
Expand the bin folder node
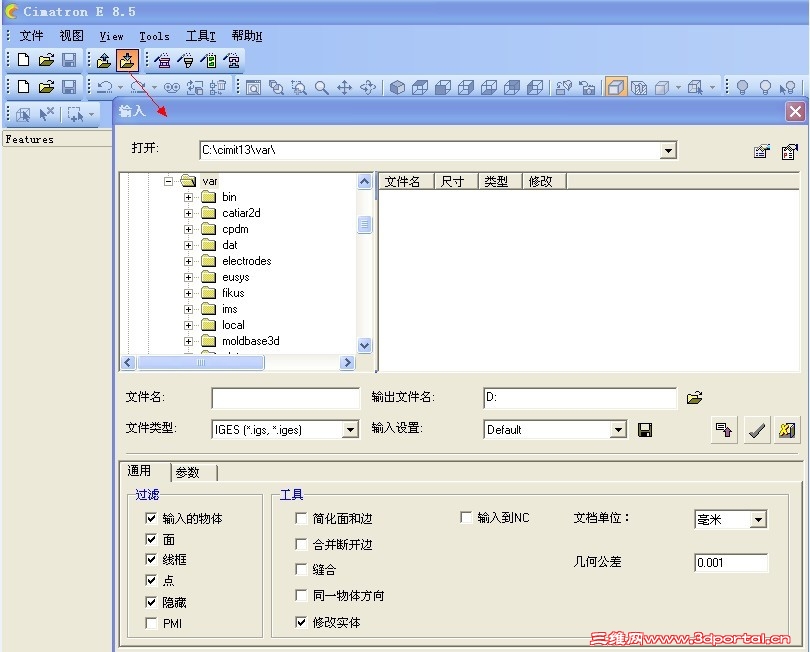[x=188, y=197]
